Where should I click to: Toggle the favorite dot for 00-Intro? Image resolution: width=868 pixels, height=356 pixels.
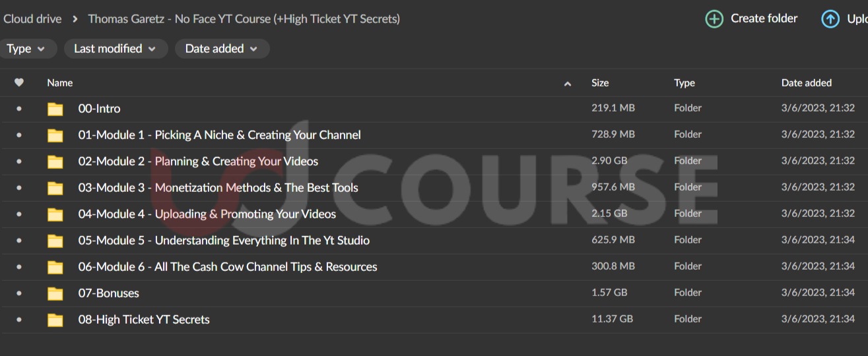19,109
